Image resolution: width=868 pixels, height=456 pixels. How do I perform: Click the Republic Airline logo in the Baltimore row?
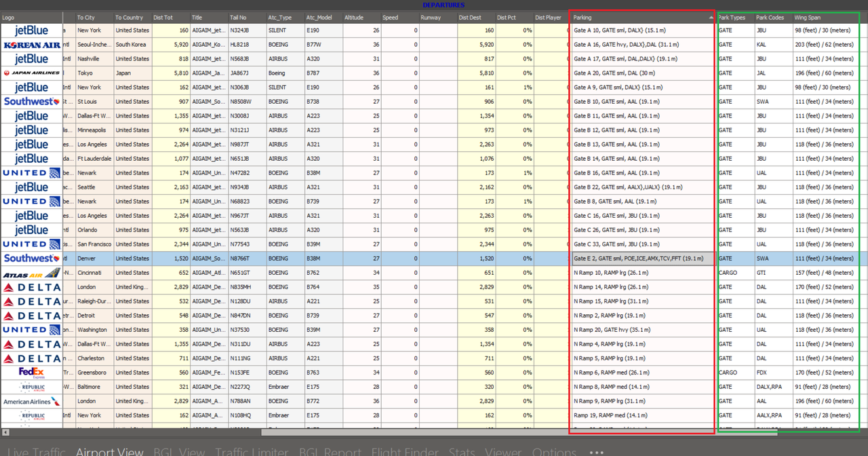[x=31, y=387]
